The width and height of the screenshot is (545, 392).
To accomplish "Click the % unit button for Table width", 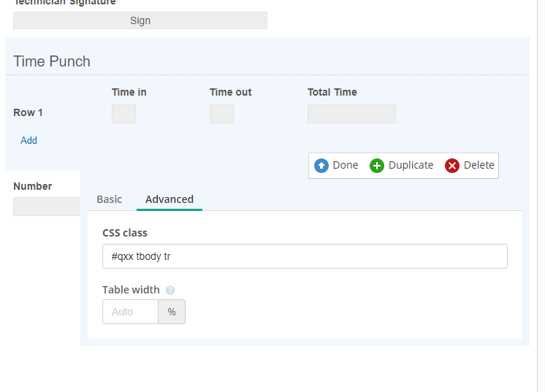I will pyautogui.click(x=172, y=312).
